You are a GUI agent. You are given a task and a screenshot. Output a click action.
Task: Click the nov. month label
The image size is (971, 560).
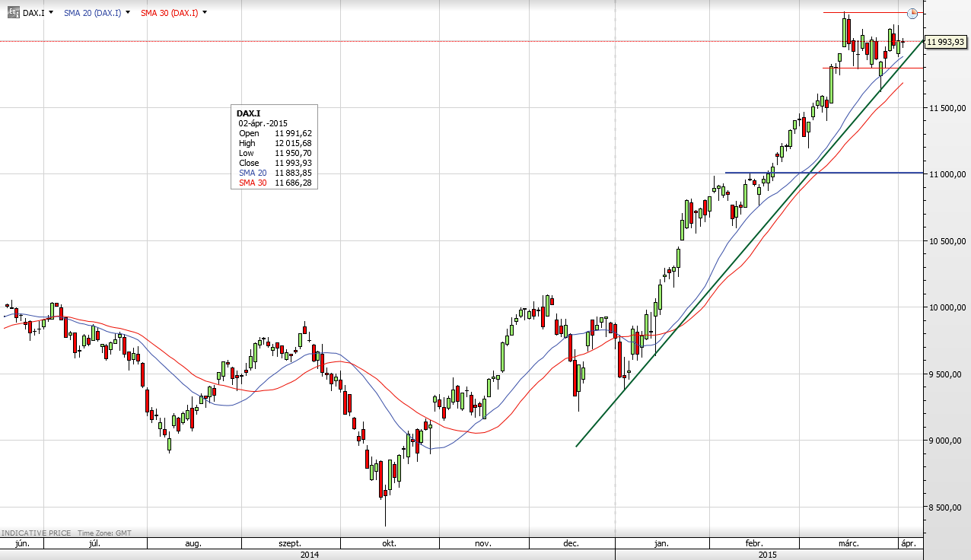coord(484,544)
